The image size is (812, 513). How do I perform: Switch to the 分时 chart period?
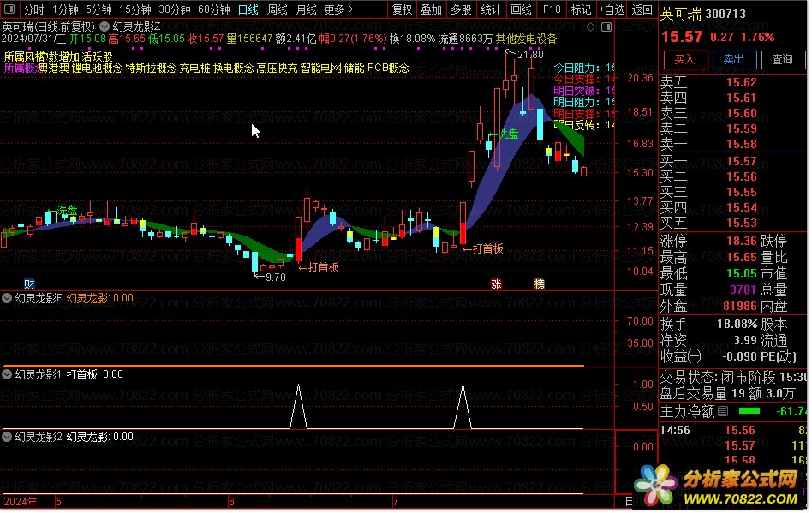coord(33,9)
